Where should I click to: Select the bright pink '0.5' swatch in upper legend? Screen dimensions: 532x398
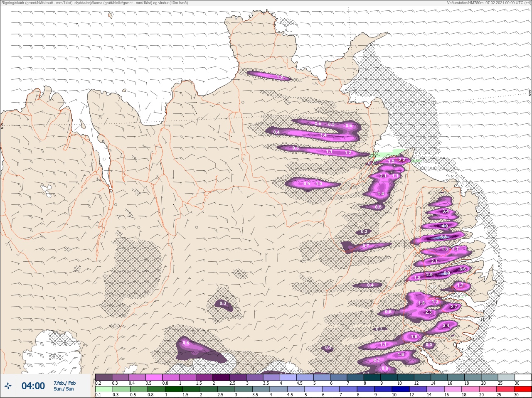(154, 377)
